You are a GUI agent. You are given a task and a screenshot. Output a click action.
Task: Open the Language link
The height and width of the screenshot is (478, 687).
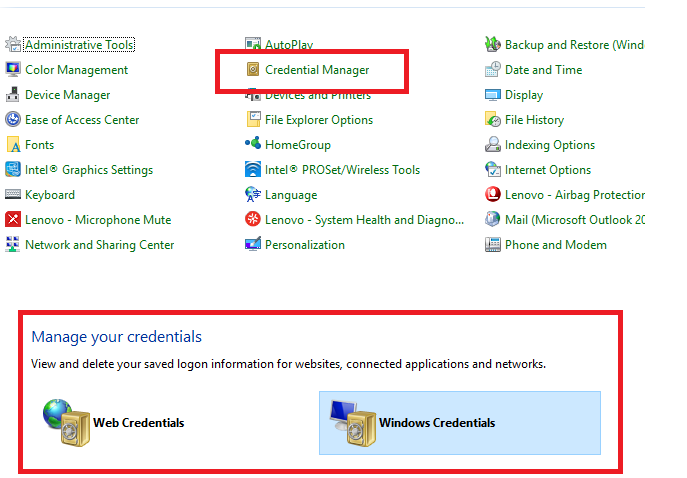[x=291, y=195]
